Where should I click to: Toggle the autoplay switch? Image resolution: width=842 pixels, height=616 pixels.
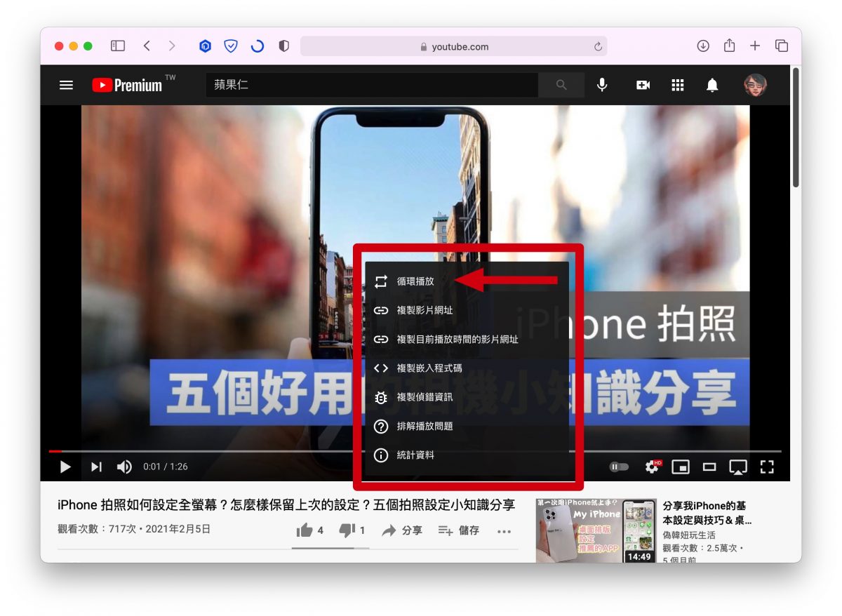[x=619, y=467]
